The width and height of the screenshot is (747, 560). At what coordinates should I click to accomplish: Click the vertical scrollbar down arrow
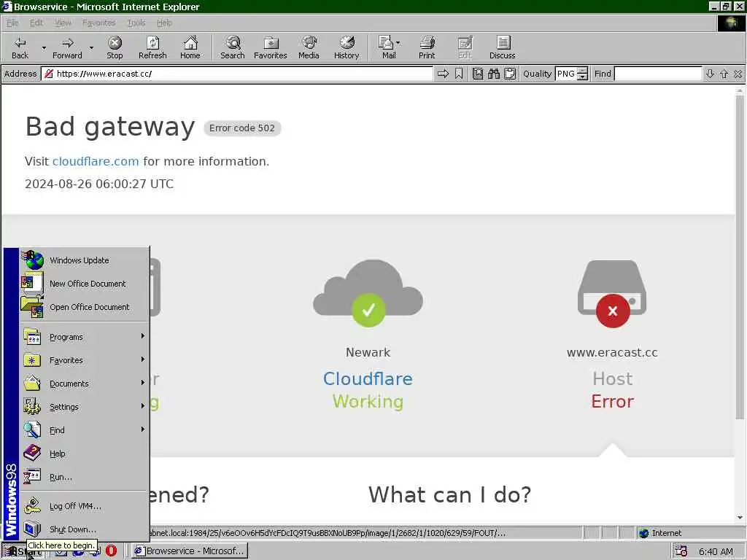740,518
